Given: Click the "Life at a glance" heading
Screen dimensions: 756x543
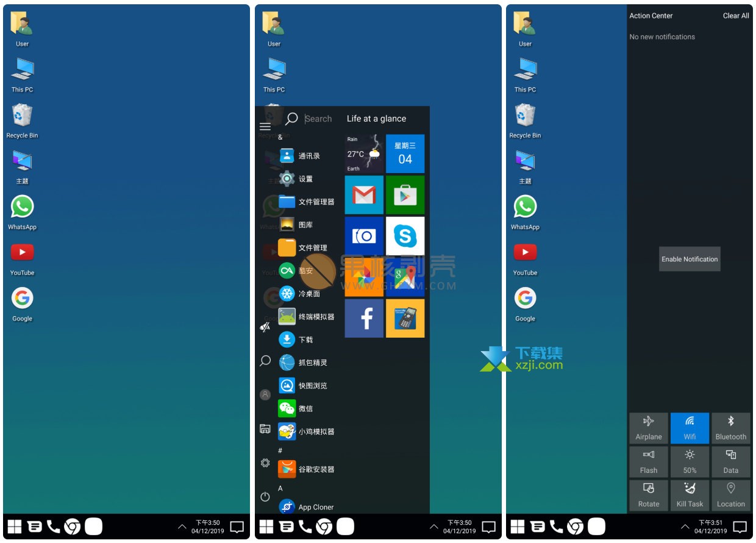Looking at the screenshot, I should (376, 119).
